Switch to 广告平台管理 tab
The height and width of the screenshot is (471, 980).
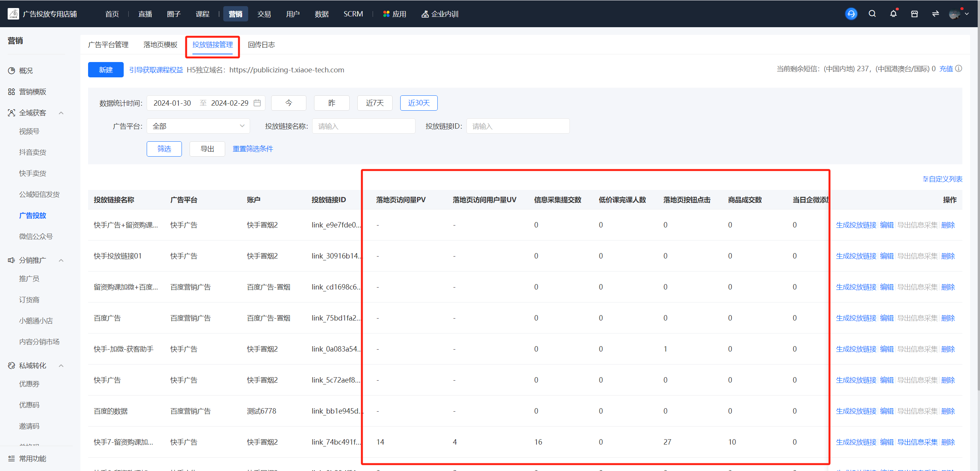tap(108, 45)
